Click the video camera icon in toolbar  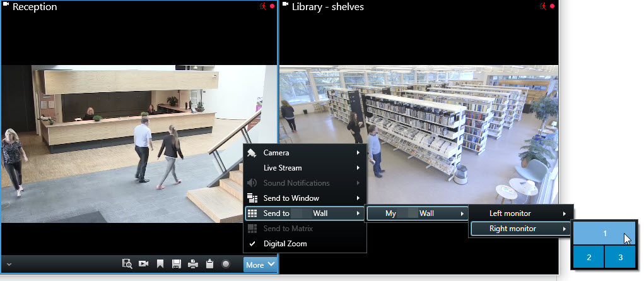[143, 265]
